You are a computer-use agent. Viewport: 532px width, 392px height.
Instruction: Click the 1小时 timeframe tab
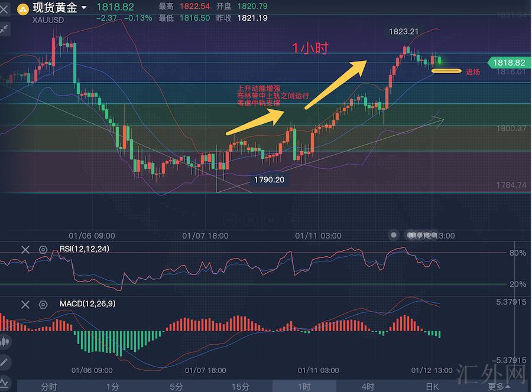(x=304, y=387)
